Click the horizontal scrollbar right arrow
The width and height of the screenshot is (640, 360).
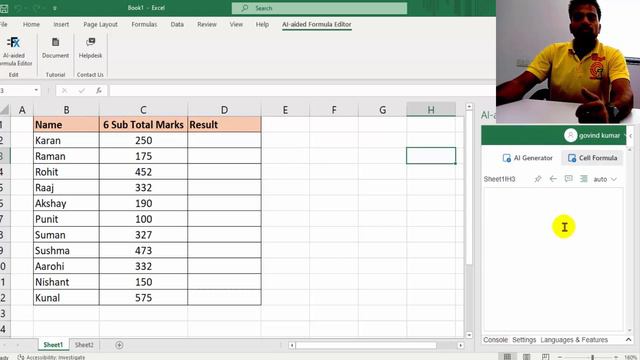460,345
